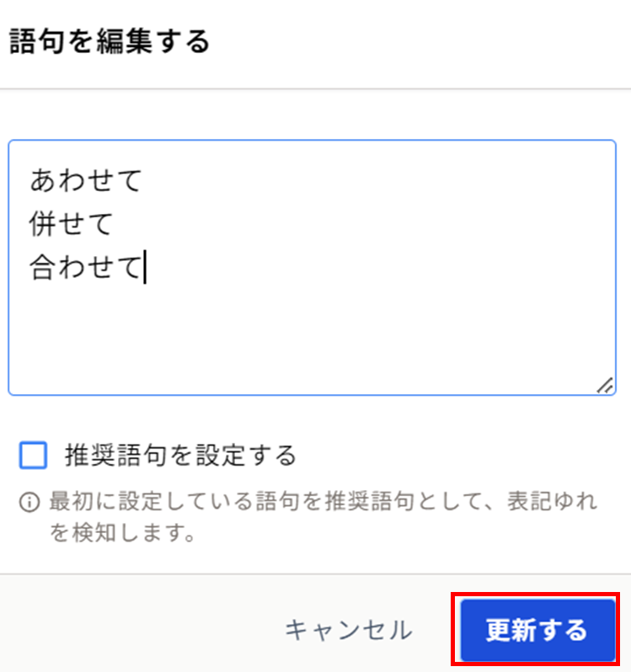Click the character あ at the textarea start
631x672 pixels.
[43, 180]
